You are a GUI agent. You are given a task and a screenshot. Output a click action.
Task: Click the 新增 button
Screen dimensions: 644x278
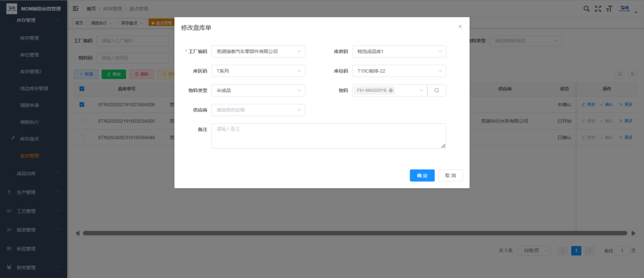point(86,74)
